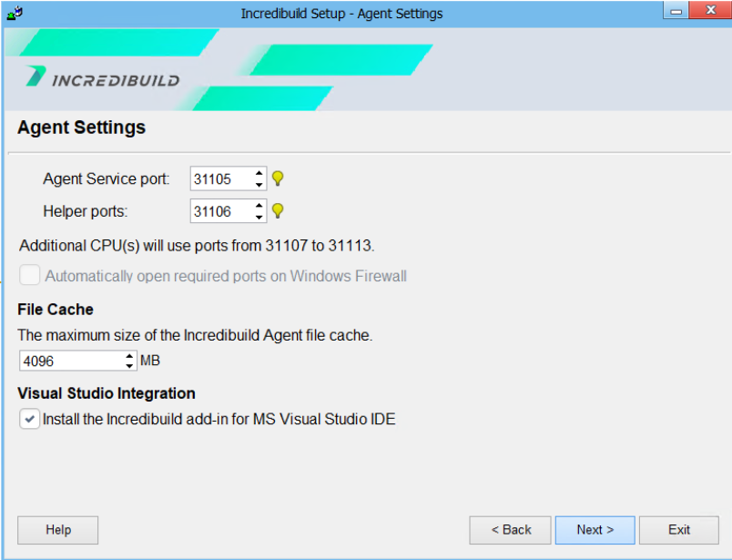The image size is (732, 560).
Task: Click into the Agent Service port field
Action: (x=221, y=179)
